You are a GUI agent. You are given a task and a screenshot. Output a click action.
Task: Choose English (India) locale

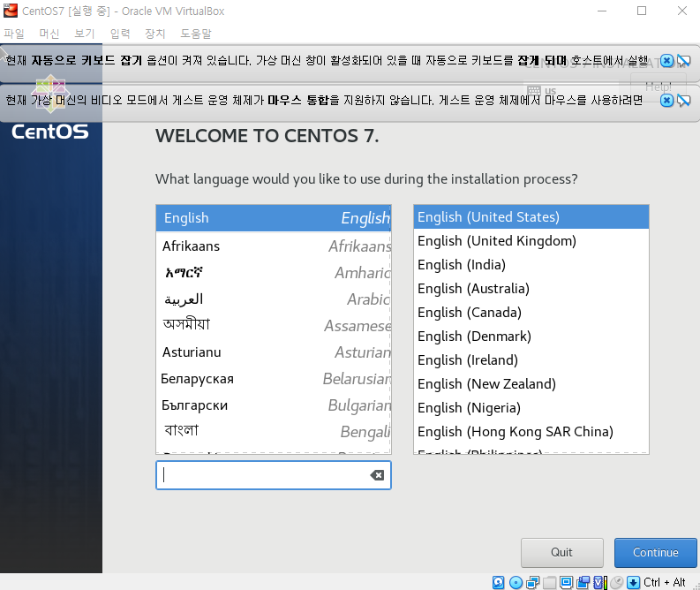531,264
